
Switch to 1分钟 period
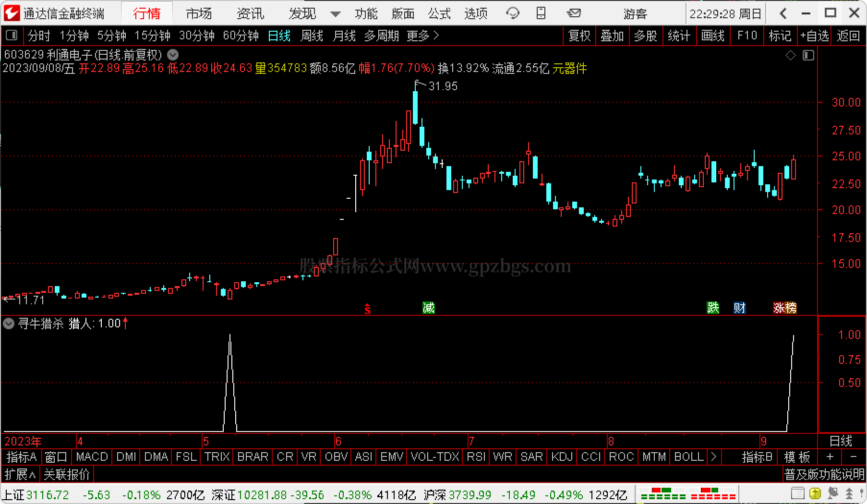click(74, 36)
